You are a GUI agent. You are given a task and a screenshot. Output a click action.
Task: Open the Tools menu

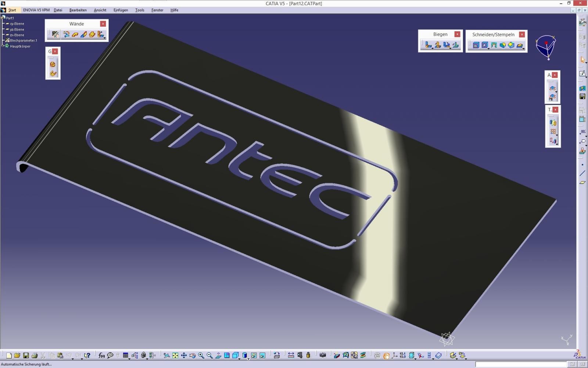(140, 10)
